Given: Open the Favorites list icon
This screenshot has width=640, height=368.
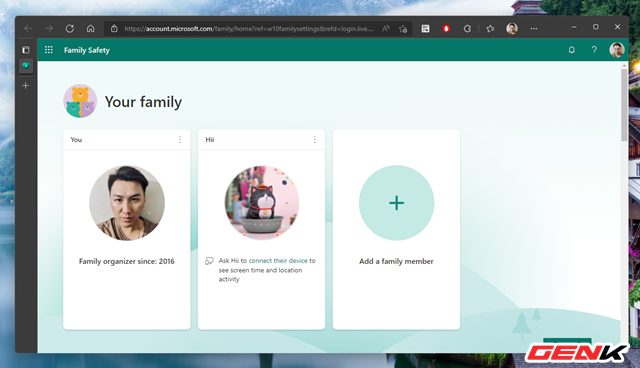Looking at the screenshot, I should pos(490,29).
